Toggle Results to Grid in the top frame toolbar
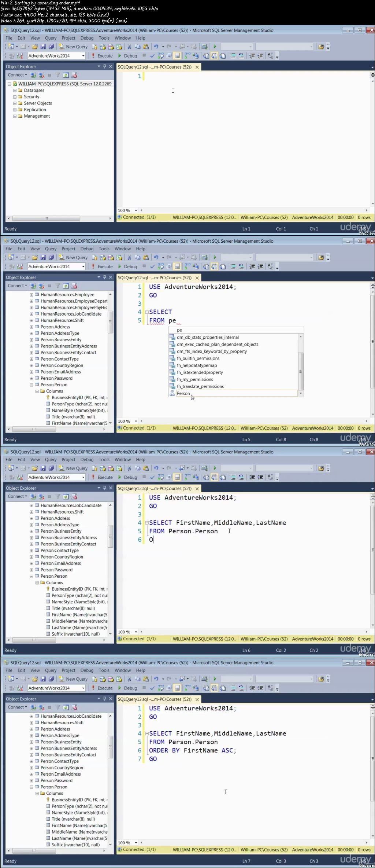 (214, 56)
